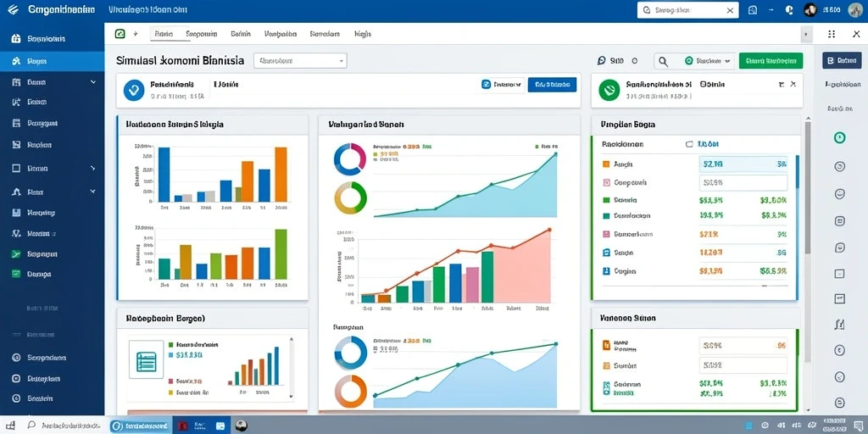Switch to the second tab in top navigation
The height and width of the screenshot is (434, 868).
[202, 34]
